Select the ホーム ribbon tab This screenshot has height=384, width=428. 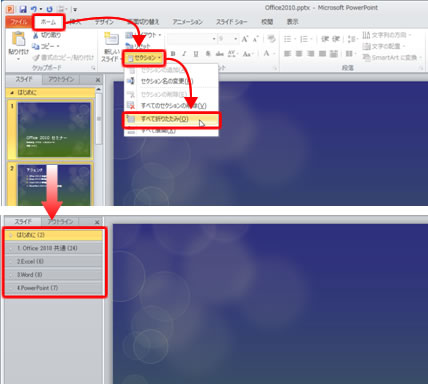(x=48, y=22)
